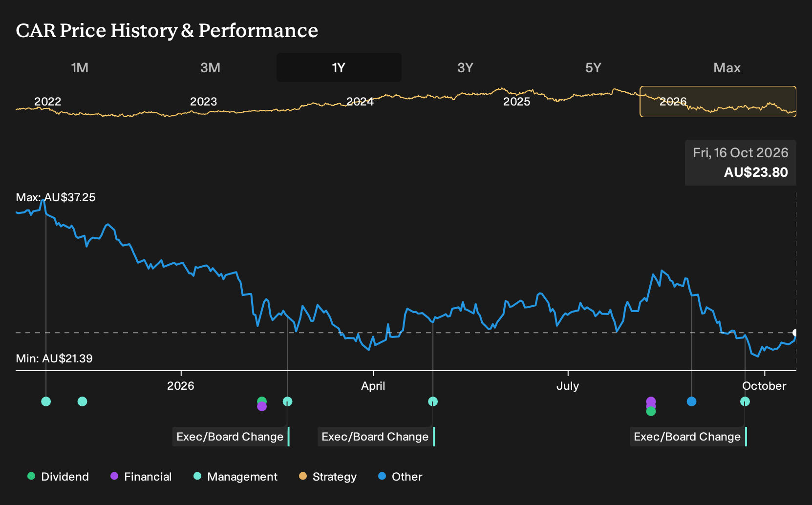Toggle the Management legend filter
812x505 pixels.
(x=235, y=477)
